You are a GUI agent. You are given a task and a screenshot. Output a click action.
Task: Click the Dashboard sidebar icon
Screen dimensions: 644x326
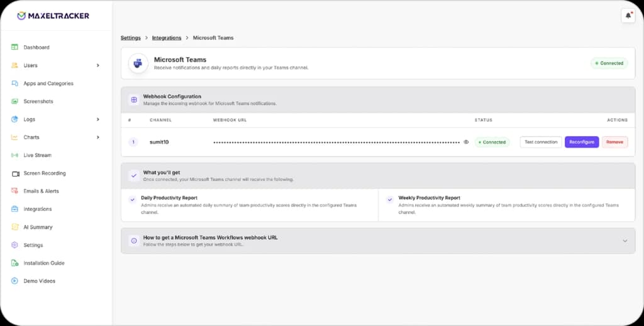15,47
